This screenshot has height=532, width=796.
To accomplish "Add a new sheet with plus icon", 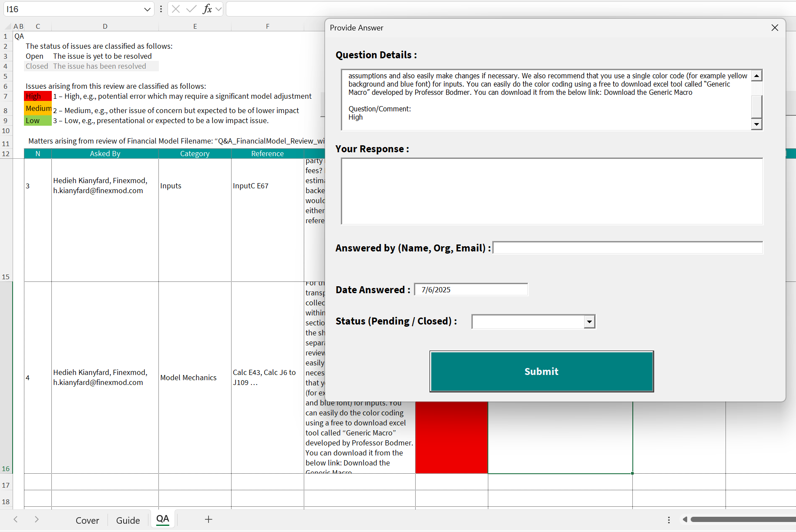I will click(x=208, y=519).
